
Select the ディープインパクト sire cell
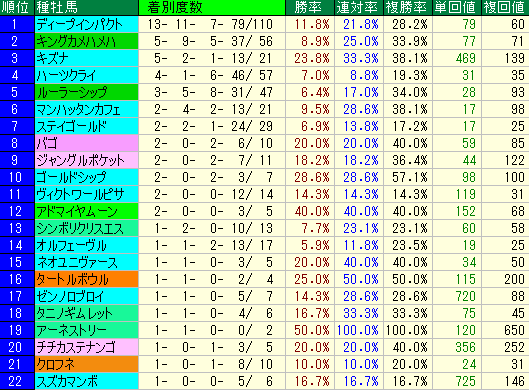tap(86, 24)
